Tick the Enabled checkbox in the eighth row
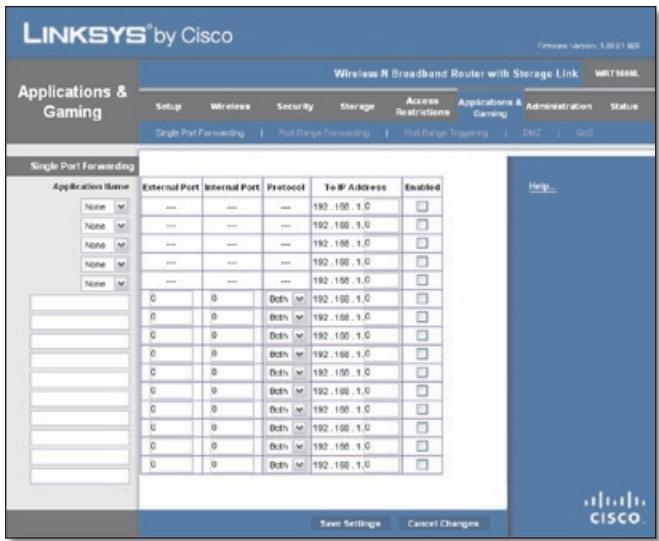Screen dimensions: 659x541 tap(422, 335)
